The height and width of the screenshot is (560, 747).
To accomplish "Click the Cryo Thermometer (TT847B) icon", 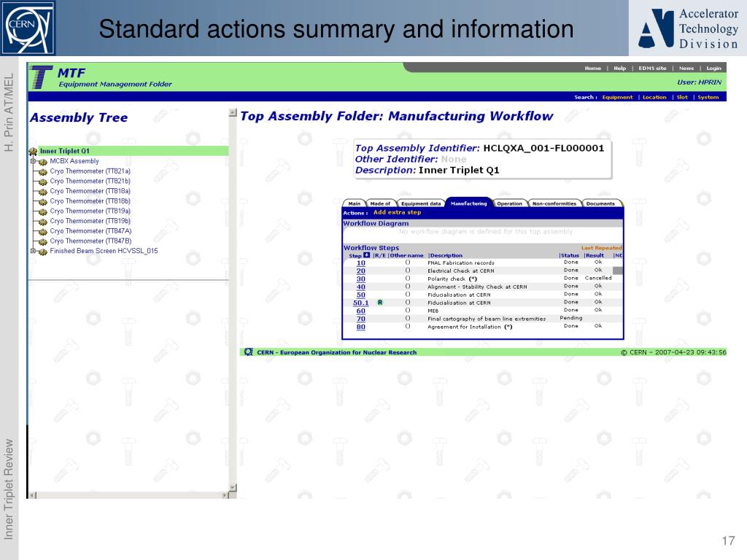I will (43, 242).
